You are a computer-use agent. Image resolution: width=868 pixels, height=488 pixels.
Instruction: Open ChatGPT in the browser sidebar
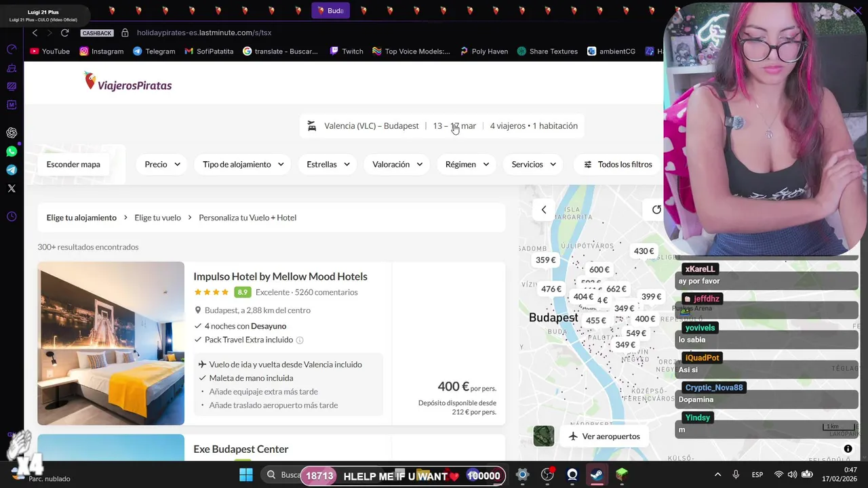(12, 133)
